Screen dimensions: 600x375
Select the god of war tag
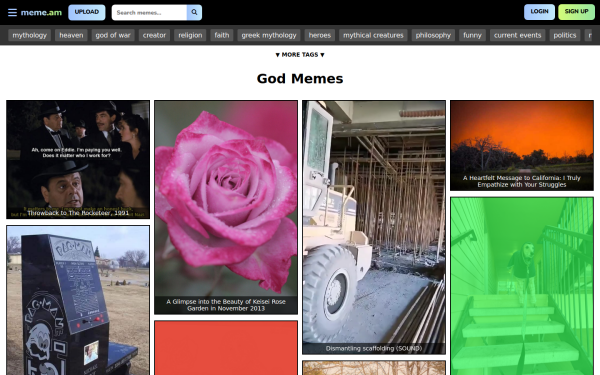(113, 35)
